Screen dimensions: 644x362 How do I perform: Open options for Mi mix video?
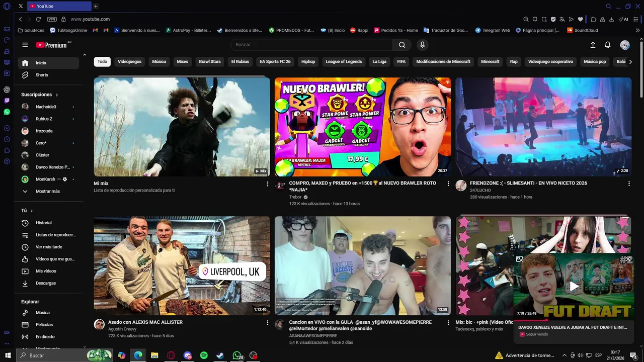(268, 184)
